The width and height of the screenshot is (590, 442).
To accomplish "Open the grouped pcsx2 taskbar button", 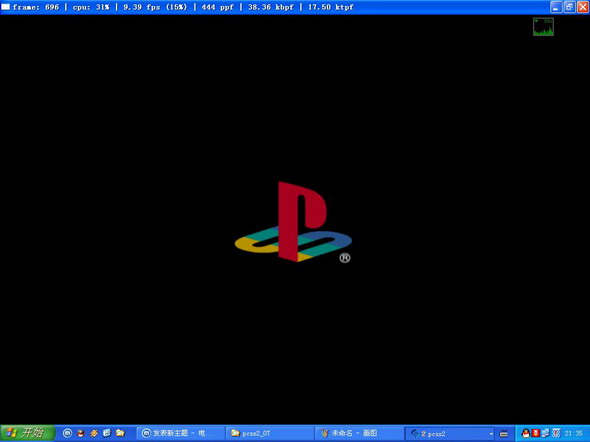I will point(450,433).
